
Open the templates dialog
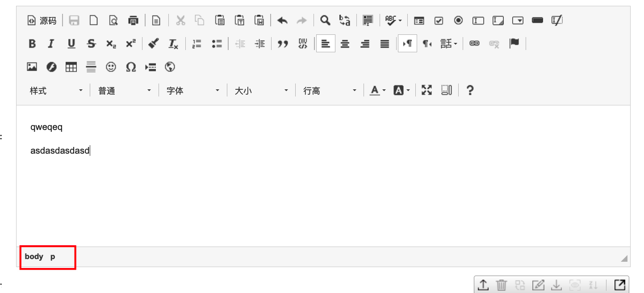[156, 20]
